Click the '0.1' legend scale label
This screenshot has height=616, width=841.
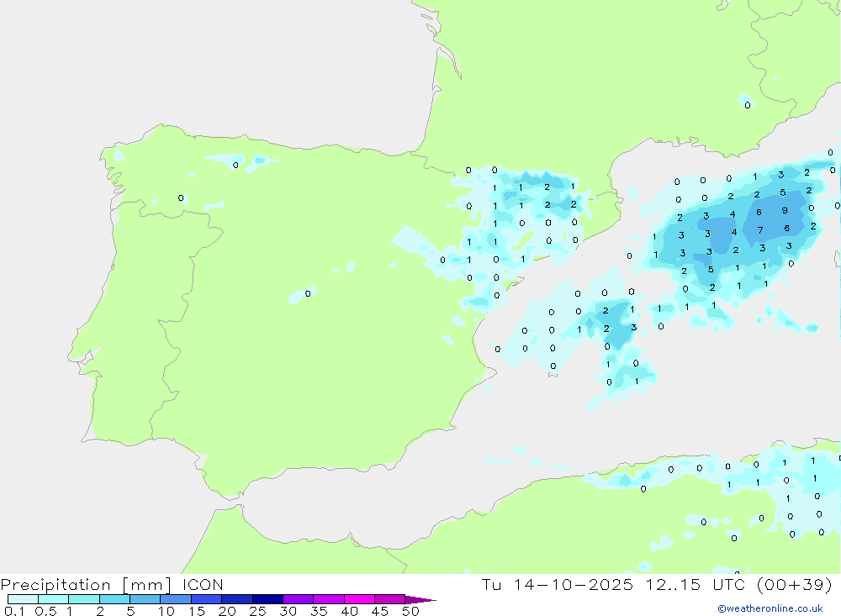pyautogui.click(x=14, y=611)
